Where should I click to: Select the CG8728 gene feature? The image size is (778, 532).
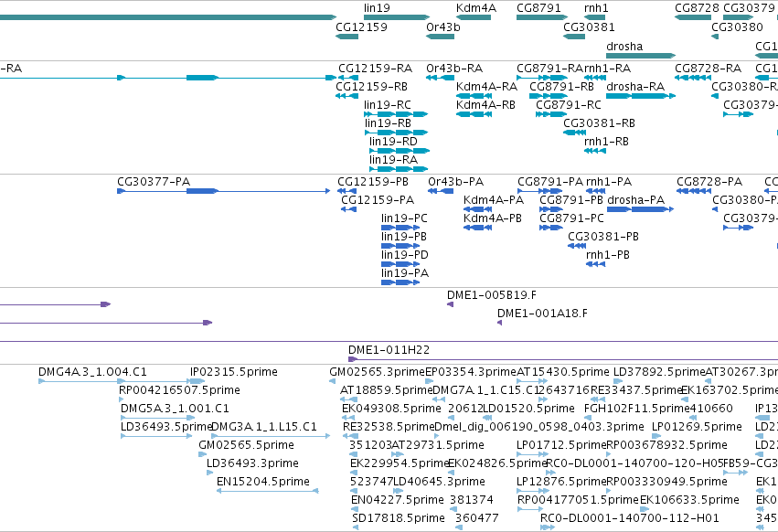(693, 17)
